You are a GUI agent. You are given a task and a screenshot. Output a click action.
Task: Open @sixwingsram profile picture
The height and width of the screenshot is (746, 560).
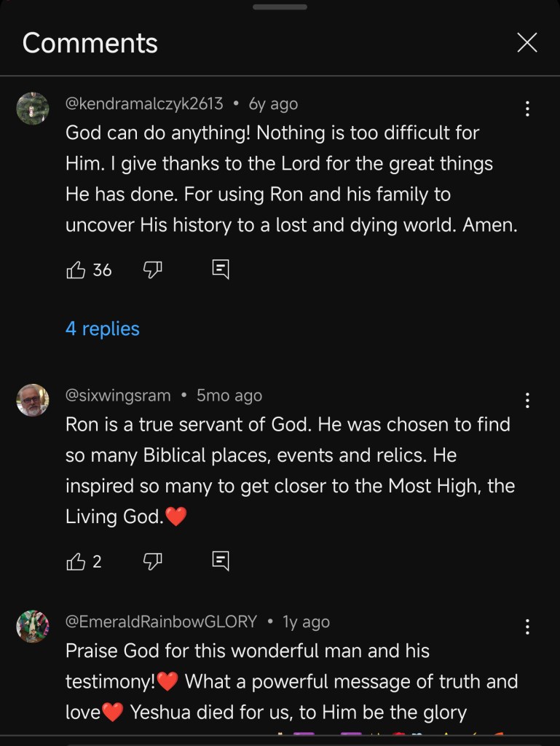33,400
